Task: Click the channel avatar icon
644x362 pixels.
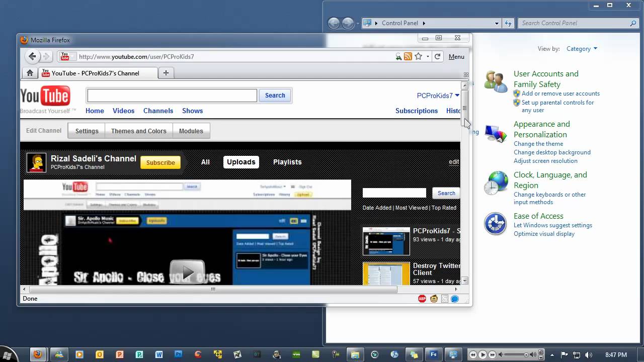Action: pyautogui.click(x=36, y=162)
